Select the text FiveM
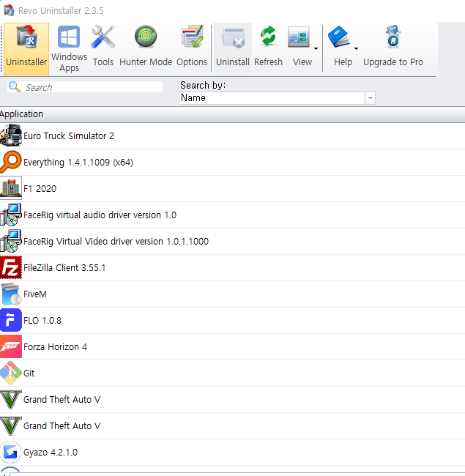 coord(35,294)
